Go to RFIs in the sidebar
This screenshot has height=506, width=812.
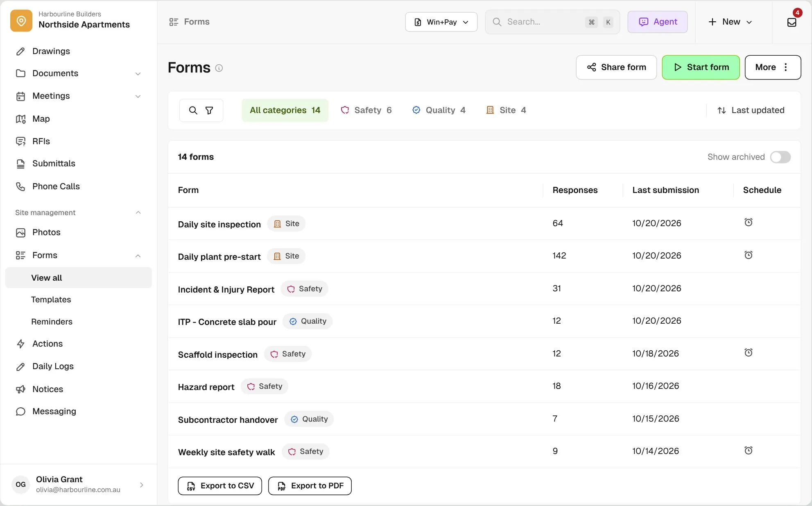[x=79, y=141]
